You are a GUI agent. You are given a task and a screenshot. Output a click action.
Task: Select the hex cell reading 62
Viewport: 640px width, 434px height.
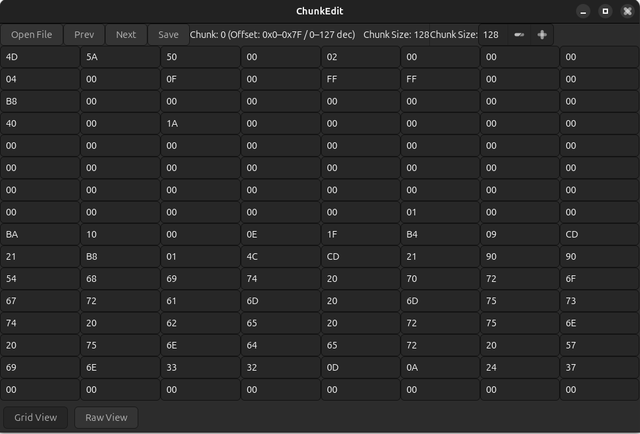tap(200, 323)
